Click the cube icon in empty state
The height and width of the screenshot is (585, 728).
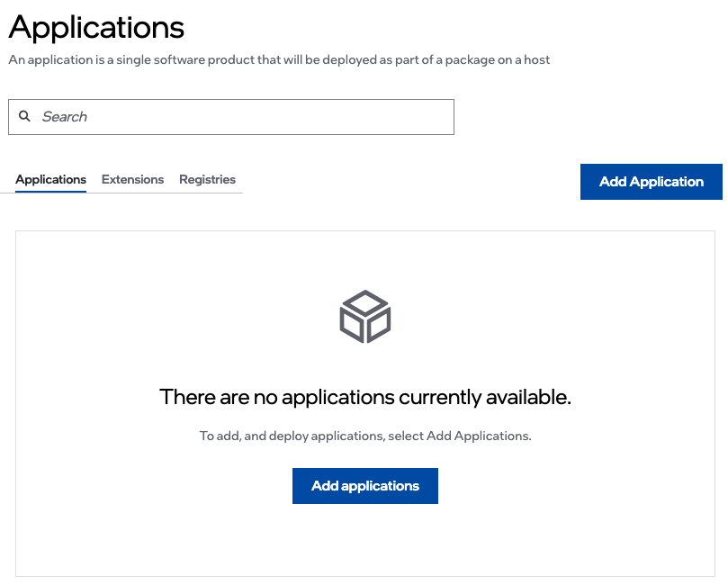pos(364,317)
